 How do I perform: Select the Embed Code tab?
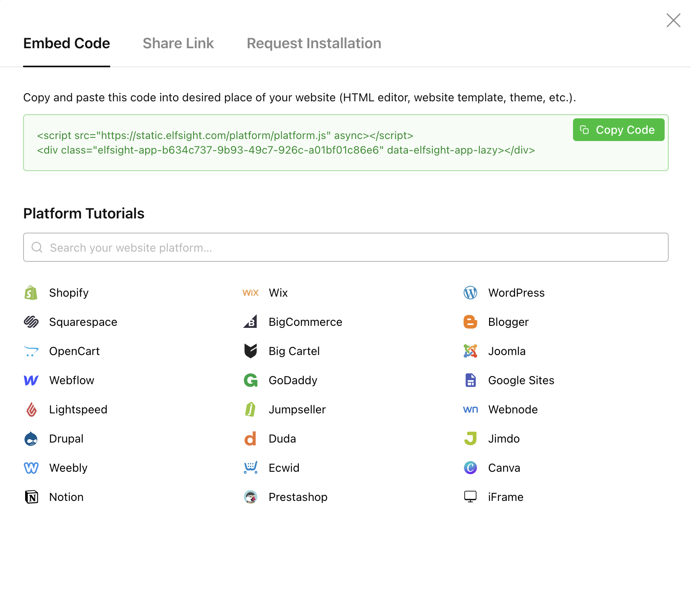(x=67, y=43)
